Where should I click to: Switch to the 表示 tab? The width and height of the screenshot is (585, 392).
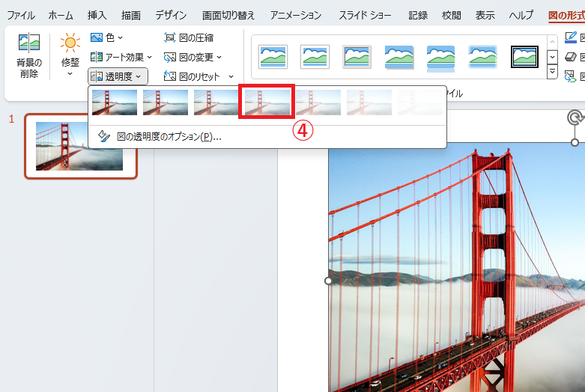click(485, 15)
